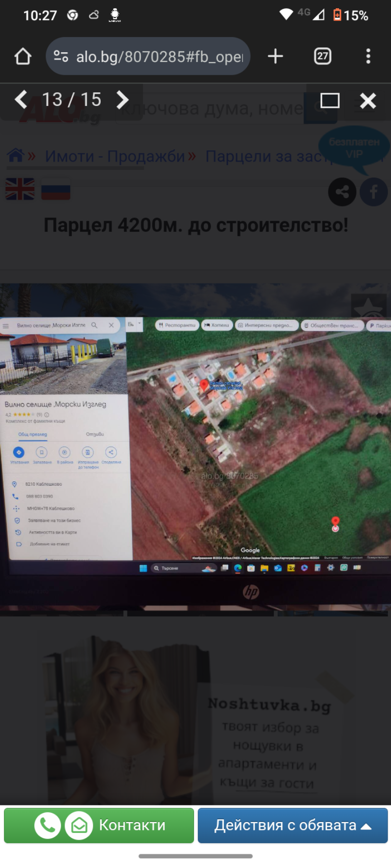Open the Парцели breadcrumb link

264,156
